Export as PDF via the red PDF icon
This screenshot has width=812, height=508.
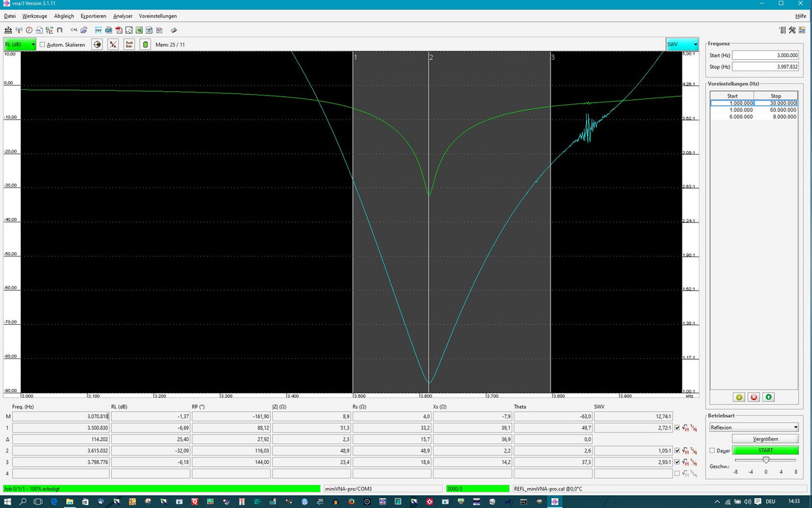click(119, 30)
